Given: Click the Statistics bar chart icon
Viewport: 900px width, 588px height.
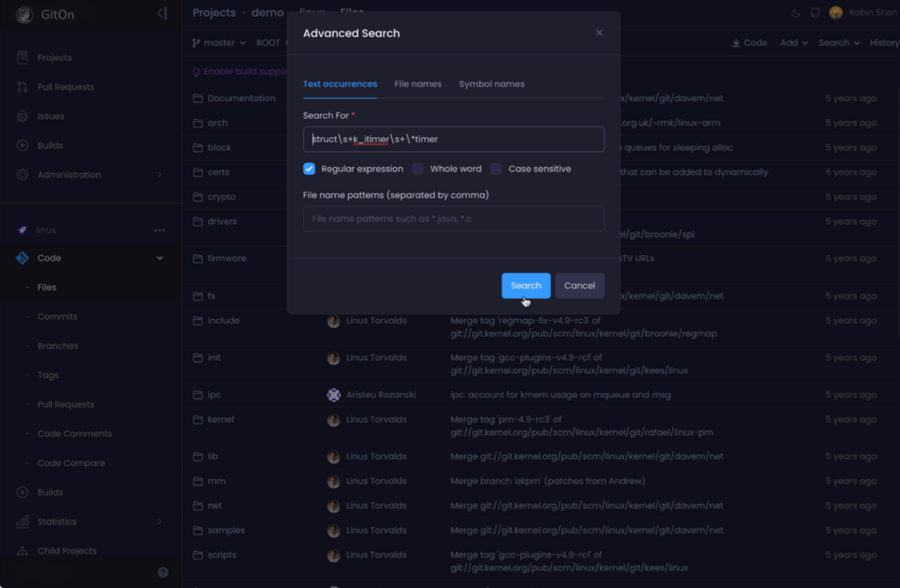Looking at the screenshot, I should 22,521.
